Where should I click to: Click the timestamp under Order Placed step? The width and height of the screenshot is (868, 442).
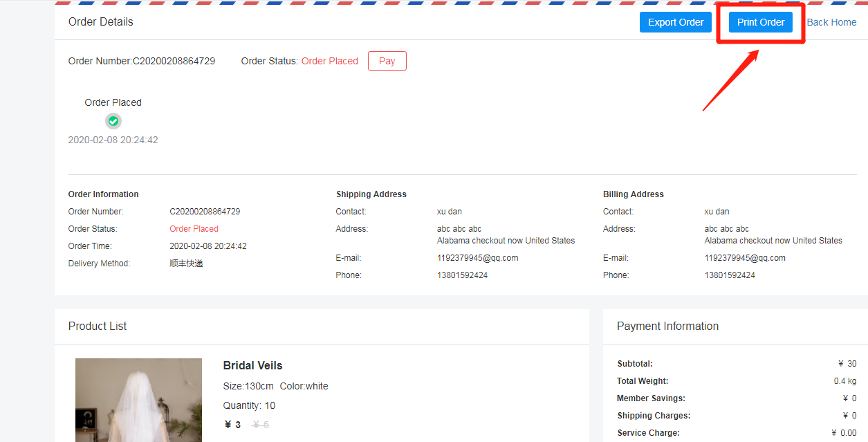(x=113, y=140)
